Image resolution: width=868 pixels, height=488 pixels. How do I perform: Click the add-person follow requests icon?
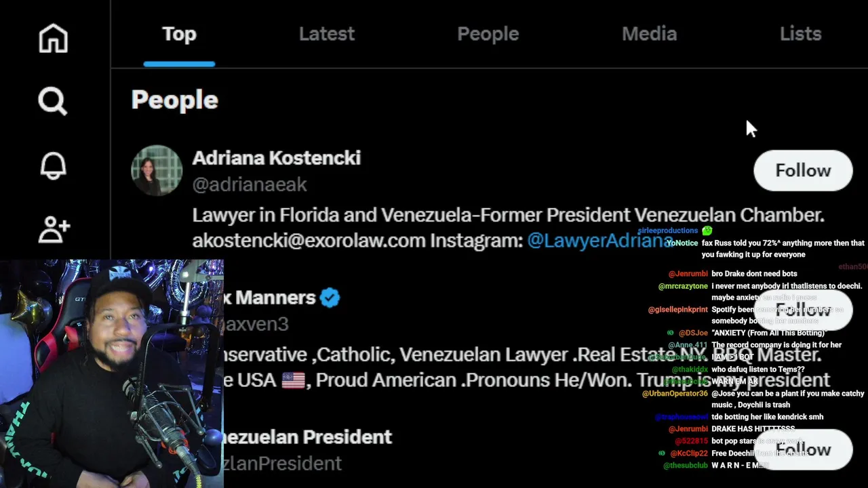click(x=54, y=230)
